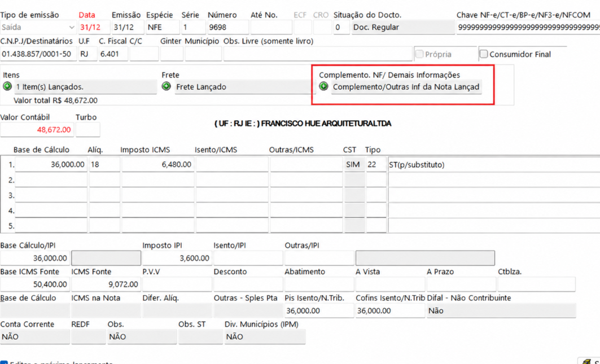Open Complemento/Outras Inf da Nota button
600x364 pixels.
tap(406, 87)
